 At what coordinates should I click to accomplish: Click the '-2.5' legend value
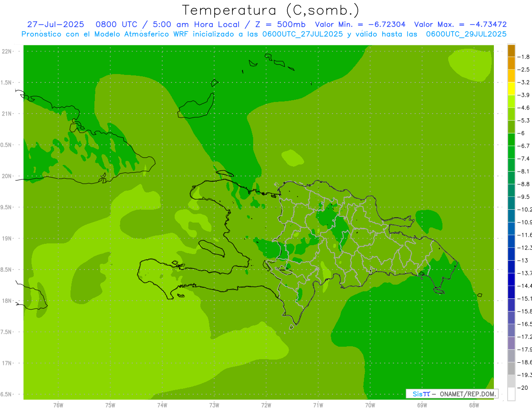(524, 70)
